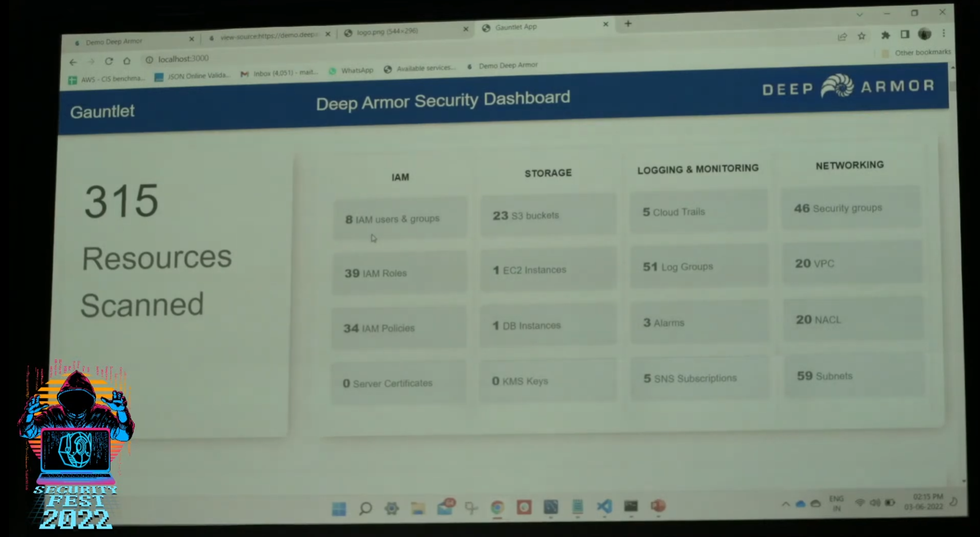980x537 pixels.
Task: Share this page using the share icon
Action: [x=842, y=37]
